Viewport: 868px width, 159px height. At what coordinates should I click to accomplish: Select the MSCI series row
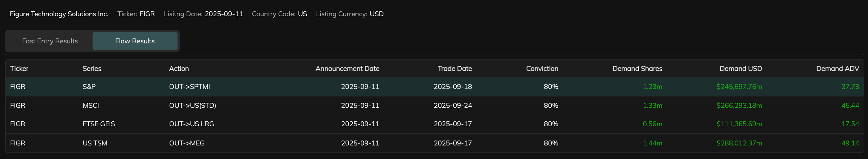tap(91, 105)
